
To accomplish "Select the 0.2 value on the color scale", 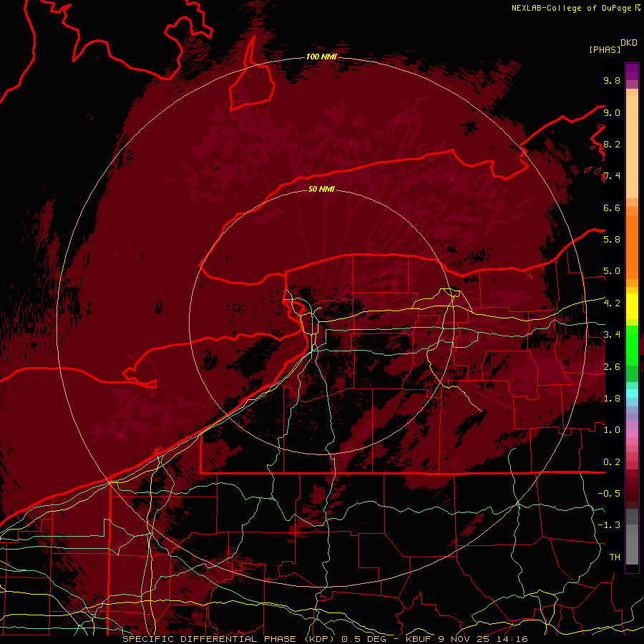I will (612, 462).
